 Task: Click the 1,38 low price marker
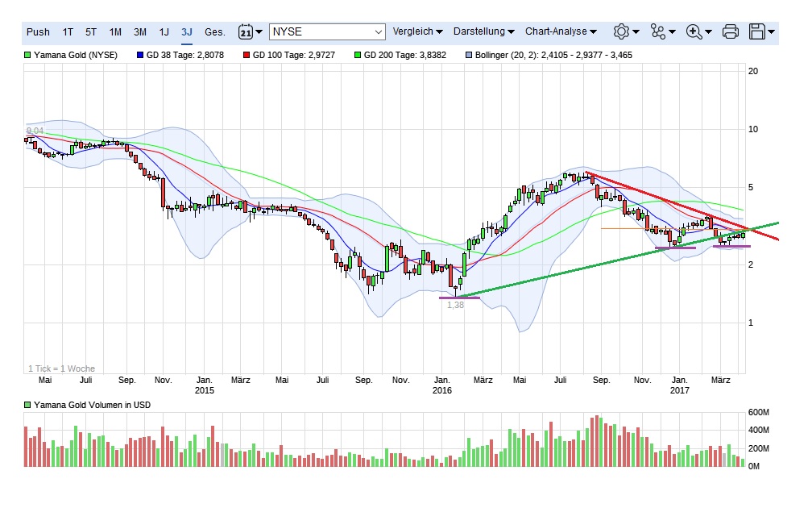pyautogui.click(x=456, y=305)
